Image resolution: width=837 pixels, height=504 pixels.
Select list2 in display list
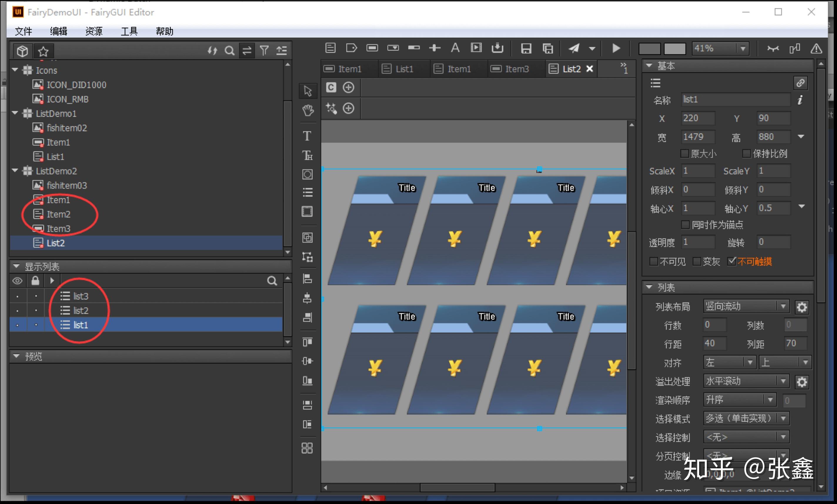[81, 310]
